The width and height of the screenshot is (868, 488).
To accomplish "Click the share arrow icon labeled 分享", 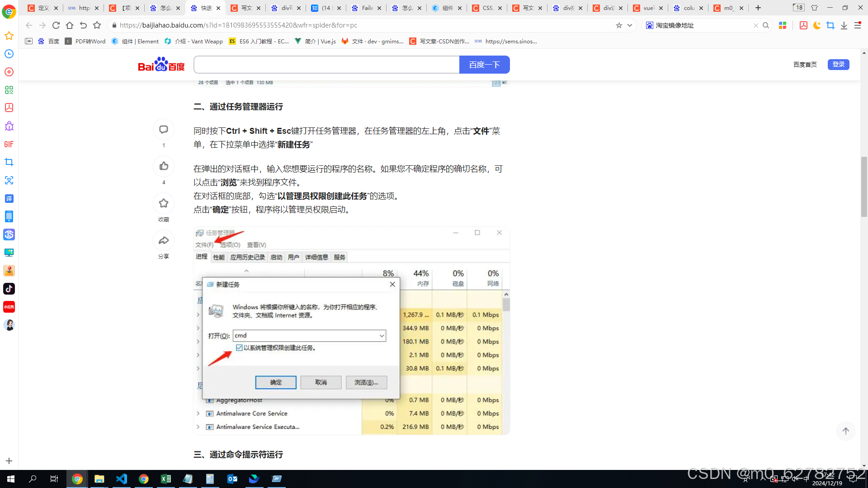I will coord(164,240).
